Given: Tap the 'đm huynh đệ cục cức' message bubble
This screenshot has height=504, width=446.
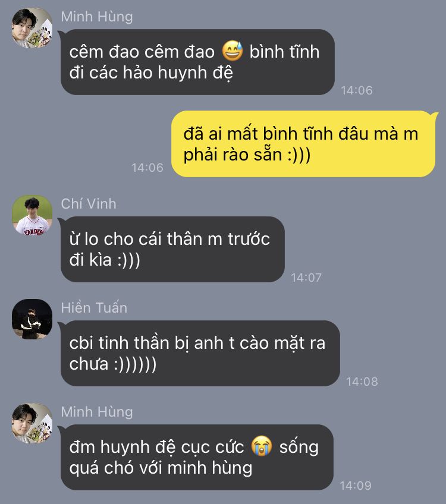Looking at the screenshot, I should (197, 457).
